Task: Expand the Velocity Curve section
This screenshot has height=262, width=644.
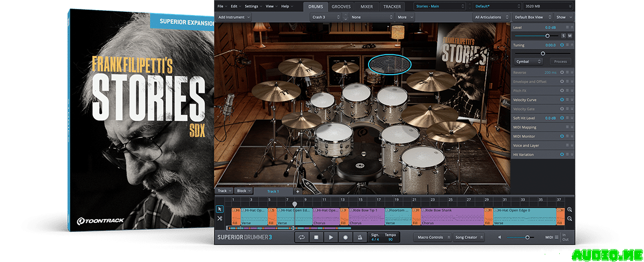Action: pos(572,100)
